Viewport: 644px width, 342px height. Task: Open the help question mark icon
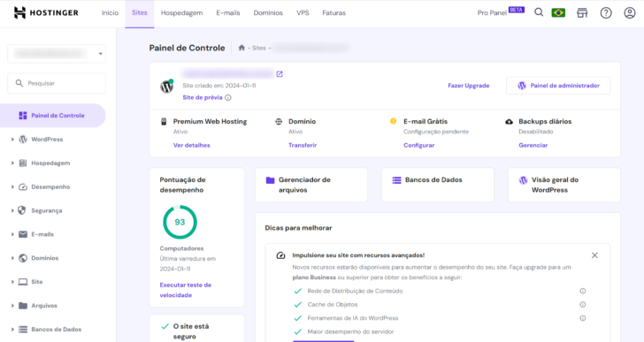tap(606, 12)
